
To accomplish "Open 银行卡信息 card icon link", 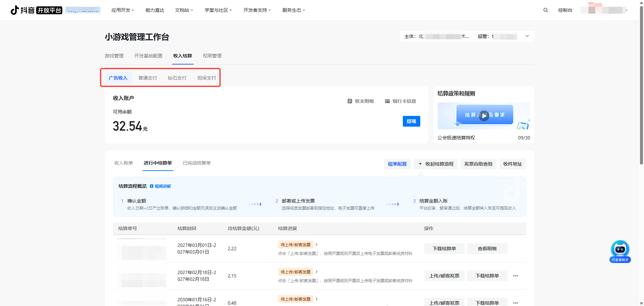I will (400, 101).
